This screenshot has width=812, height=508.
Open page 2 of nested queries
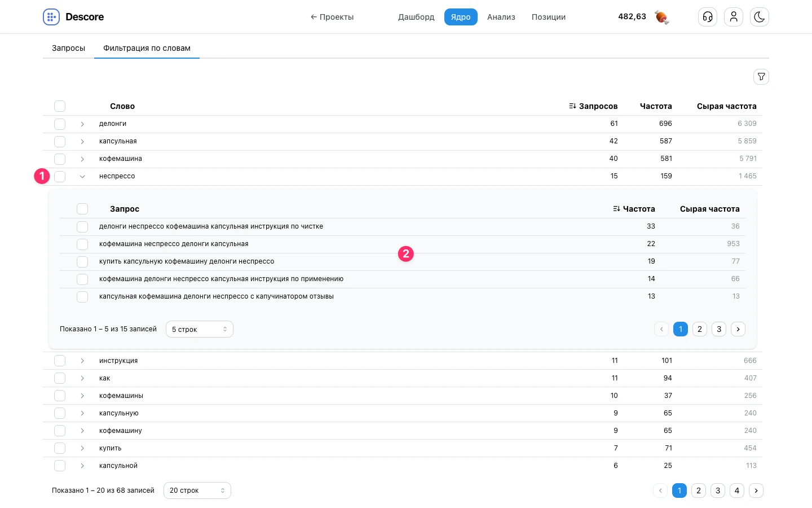coord(700,329)
